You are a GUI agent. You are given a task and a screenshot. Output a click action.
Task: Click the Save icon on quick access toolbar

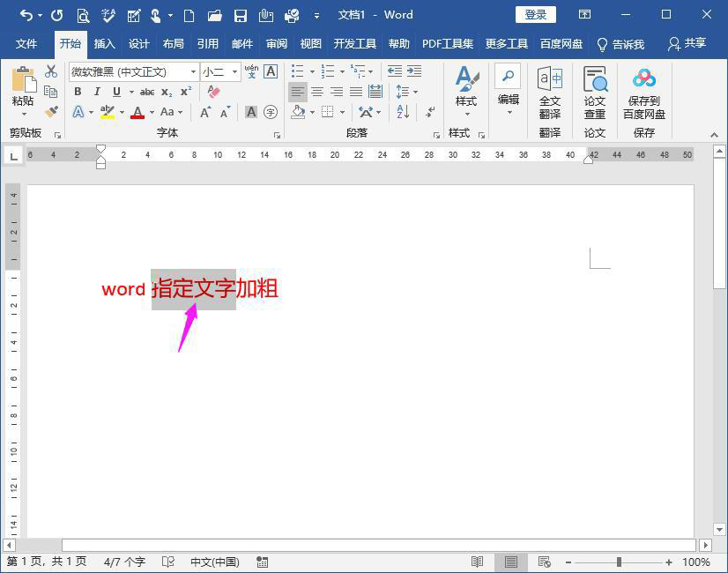pos(241,15)
